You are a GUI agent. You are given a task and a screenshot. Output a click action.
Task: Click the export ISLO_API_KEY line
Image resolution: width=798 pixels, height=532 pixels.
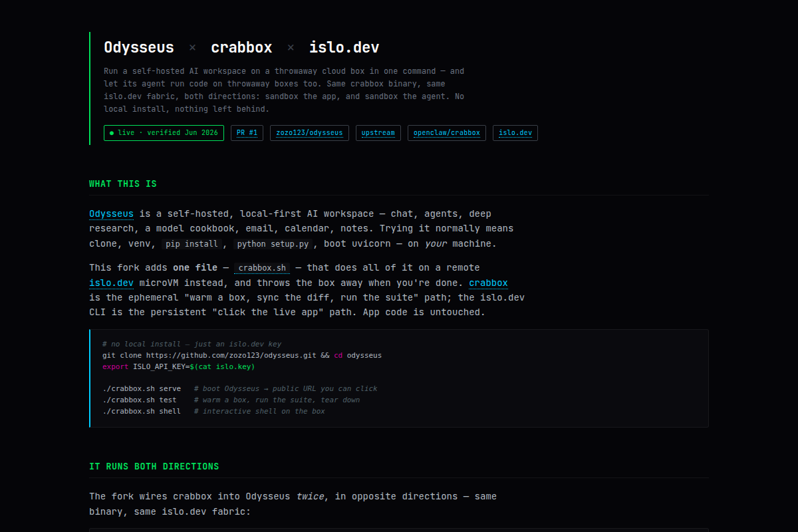click(179, 366)
